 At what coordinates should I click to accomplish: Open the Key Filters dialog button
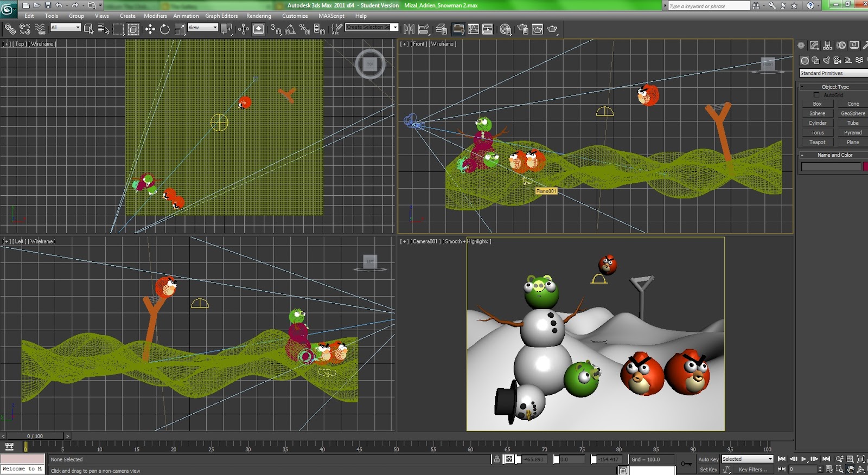tap(753, 470)
